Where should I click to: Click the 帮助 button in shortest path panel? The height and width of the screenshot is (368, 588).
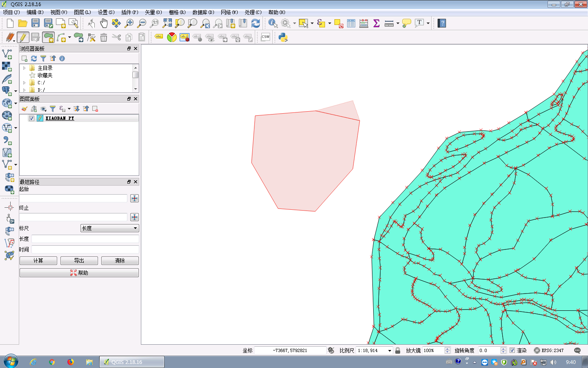[x=79, y=273]
